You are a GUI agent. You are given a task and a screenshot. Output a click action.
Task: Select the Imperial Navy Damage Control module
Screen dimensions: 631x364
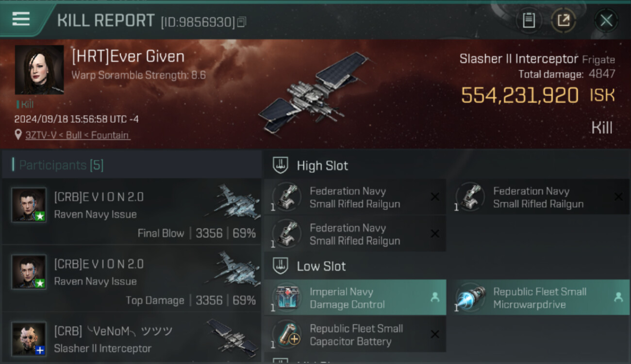point(355,298)
